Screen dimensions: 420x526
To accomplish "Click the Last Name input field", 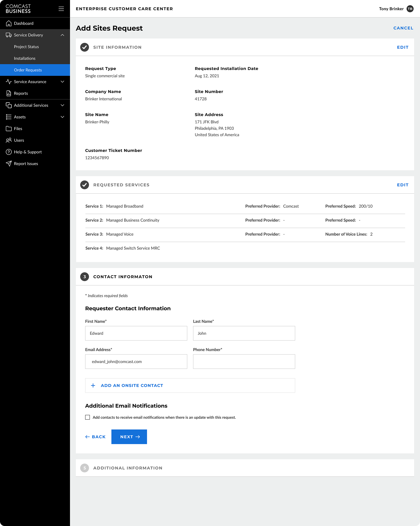I will tap(244, 333).
